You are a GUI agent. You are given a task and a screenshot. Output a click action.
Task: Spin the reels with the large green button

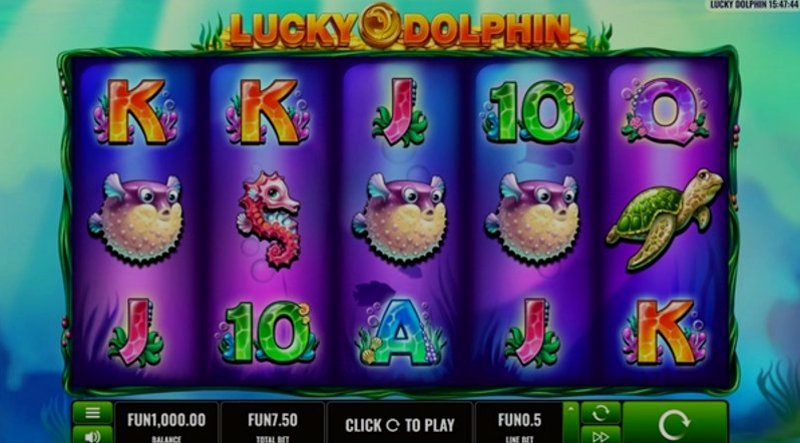(x=674, y=423)
